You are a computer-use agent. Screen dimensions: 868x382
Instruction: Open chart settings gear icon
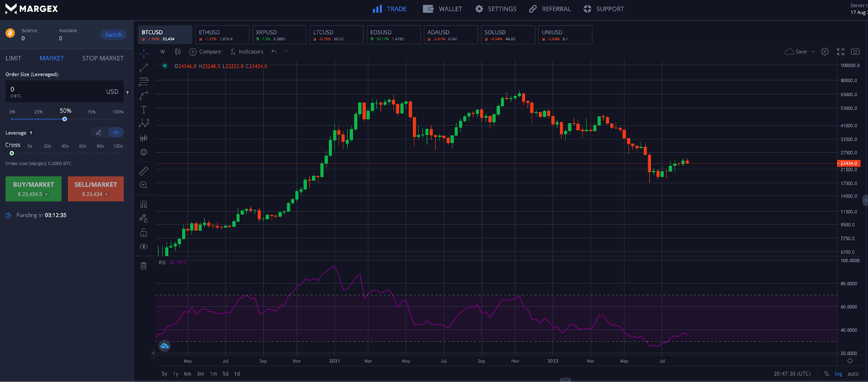click(x=825, y=52)
